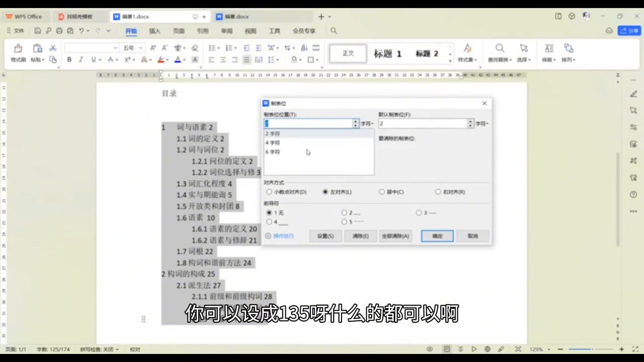Click the Decrease indent icon
Screen dimensions: 644x362
(247, 48)
